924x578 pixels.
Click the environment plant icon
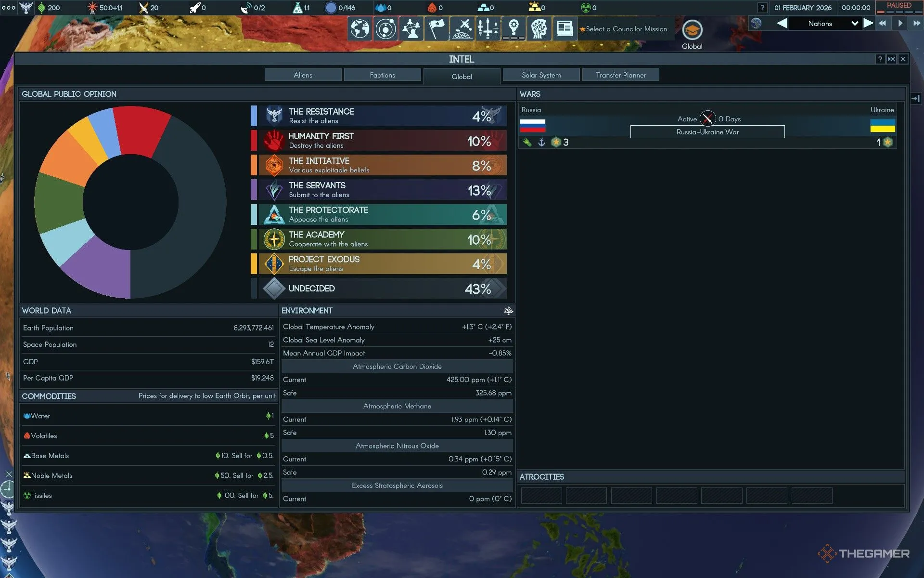point(508,311)
